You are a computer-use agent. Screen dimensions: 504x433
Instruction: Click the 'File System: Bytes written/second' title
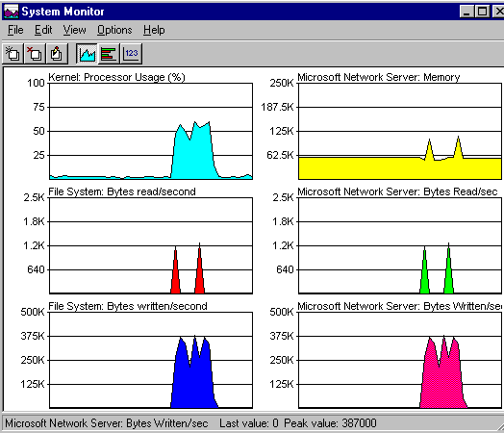coord(128,306)
